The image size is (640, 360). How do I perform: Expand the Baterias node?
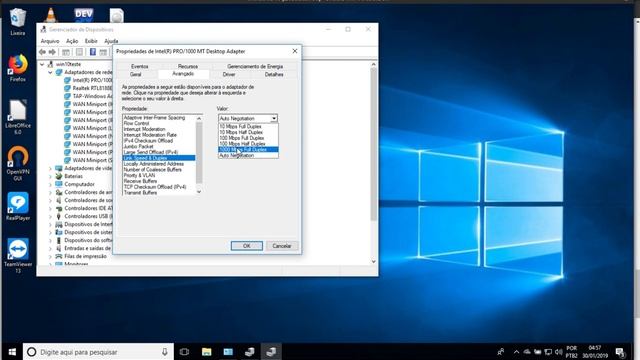(50, 176)
